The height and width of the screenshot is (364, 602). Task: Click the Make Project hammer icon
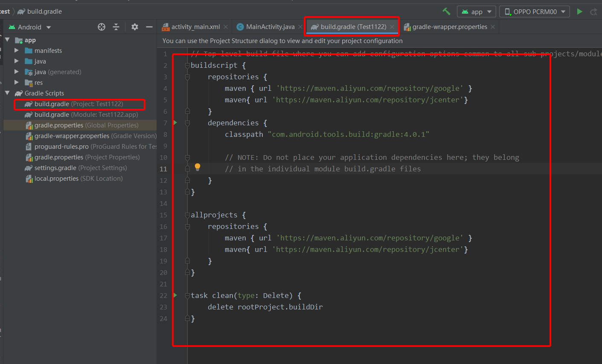pos(446,12)
